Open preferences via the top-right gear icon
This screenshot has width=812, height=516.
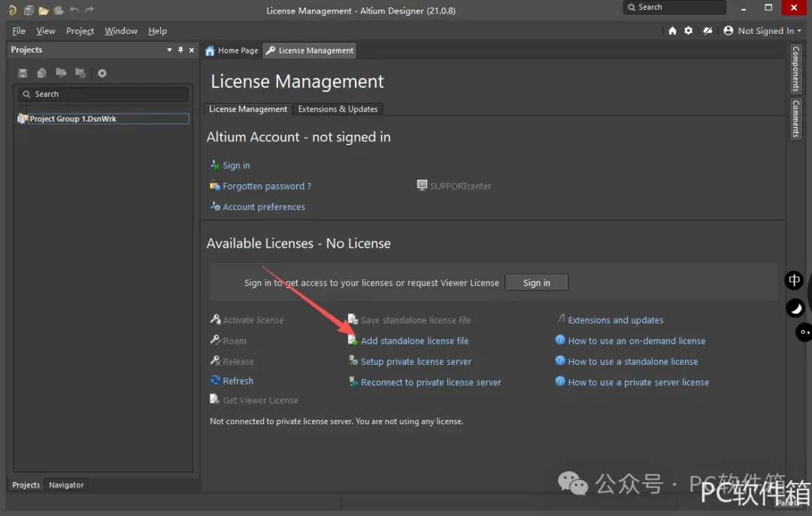[689, 31]
